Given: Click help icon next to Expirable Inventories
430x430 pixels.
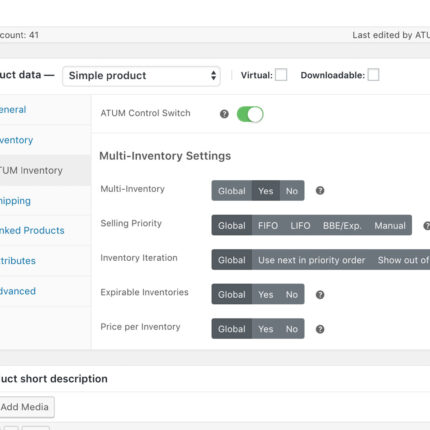Looking at the screenshot, I should coord(320,295).
